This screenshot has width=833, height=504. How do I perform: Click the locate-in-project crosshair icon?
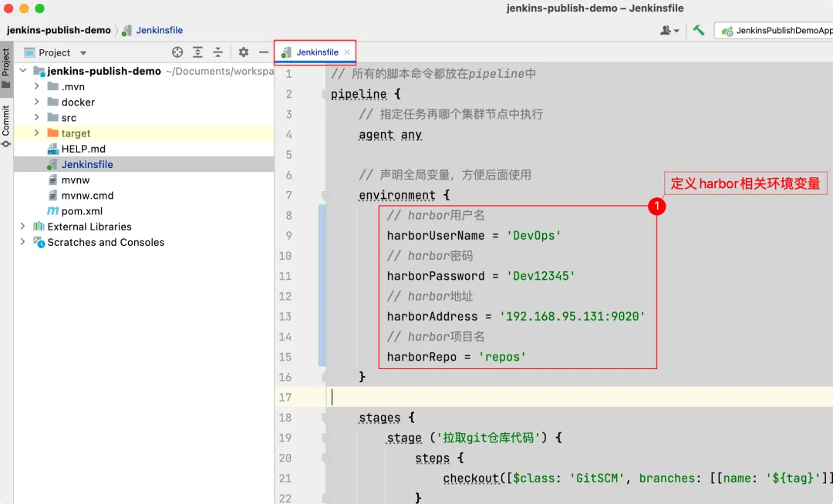tap(177, 52)
